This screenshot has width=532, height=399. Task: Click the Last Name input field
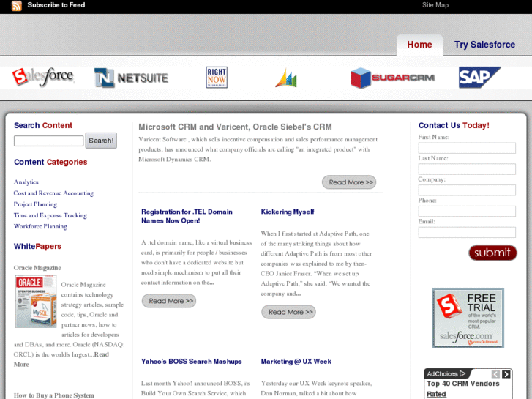click(x=467, y=169)
